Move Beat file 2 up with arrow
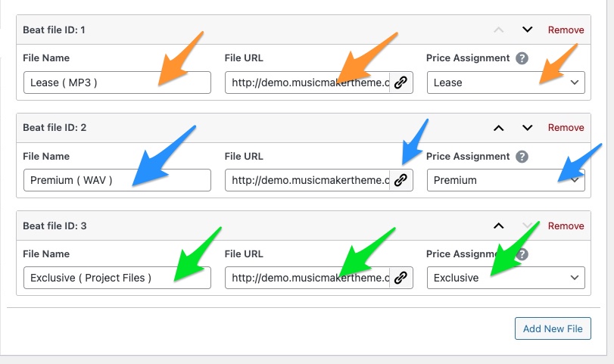This screenshot has height=364, width=614. point(498,128)
